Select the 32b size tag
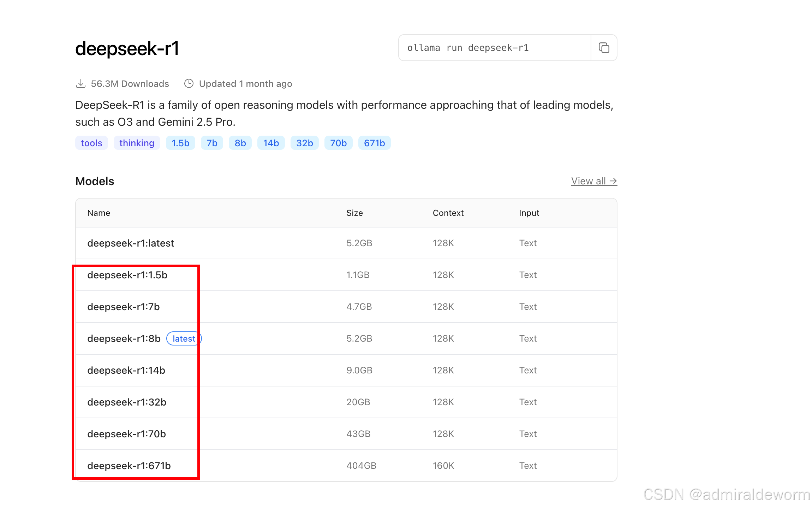The image size is (812, 508). pos(304,143)
